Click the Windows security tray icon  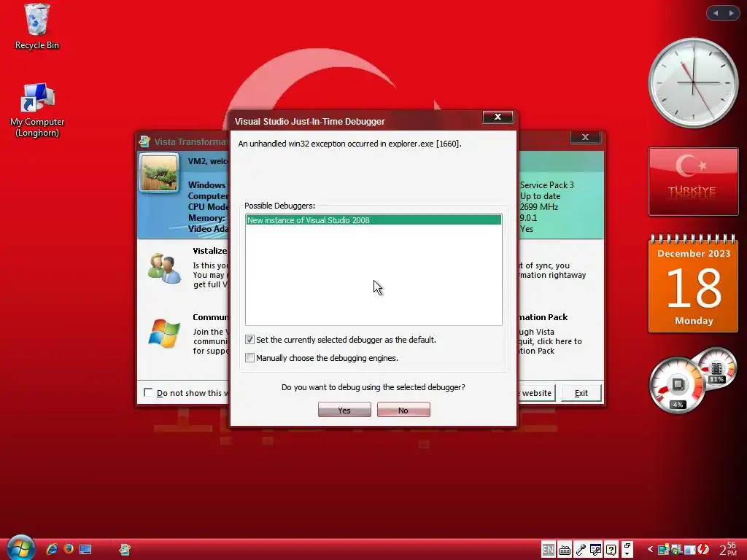point(676,550)
